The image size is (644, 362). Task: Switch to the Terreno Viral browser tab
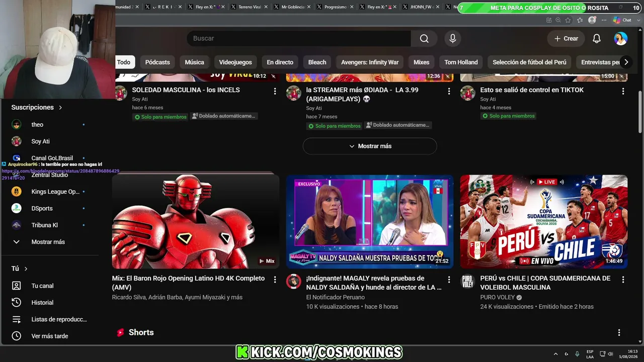point(250,7)
